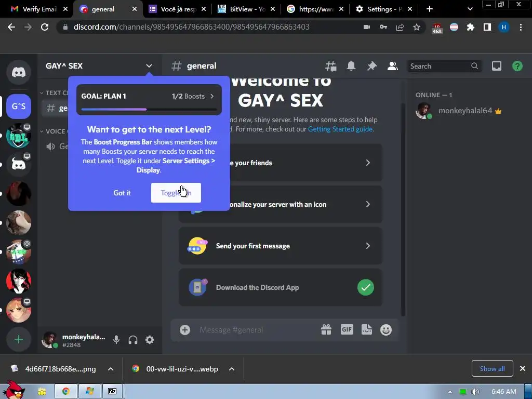Click the Add a Server plus icon
The width and height of the screenshot is (532, 399).
19,339
